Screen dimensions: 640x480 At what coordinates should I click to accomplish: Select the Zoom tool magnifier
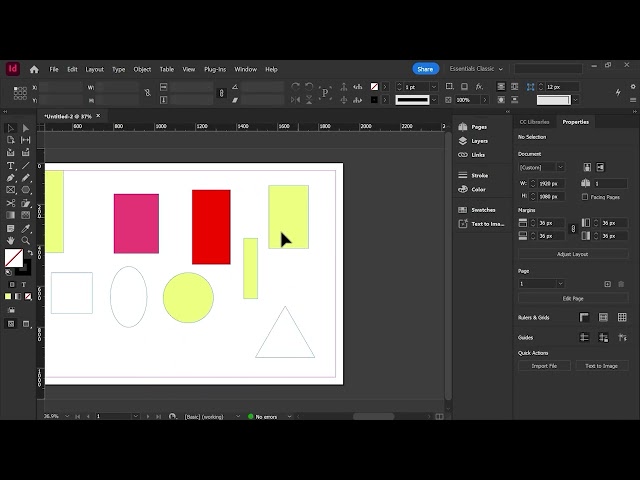click(x=26, y=240)
